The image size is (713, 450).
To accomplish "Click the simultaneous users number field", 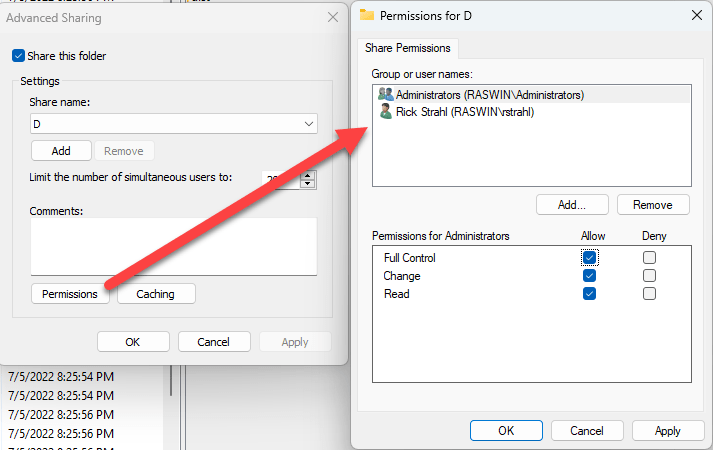I will click(x=281, y=180).
